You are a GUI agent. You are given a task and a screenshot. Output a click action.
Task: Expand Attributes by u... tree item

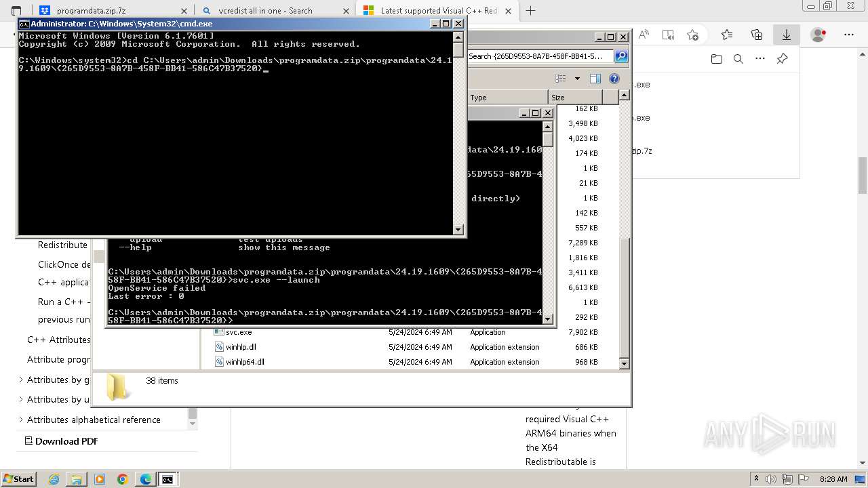tap(21, 399)
